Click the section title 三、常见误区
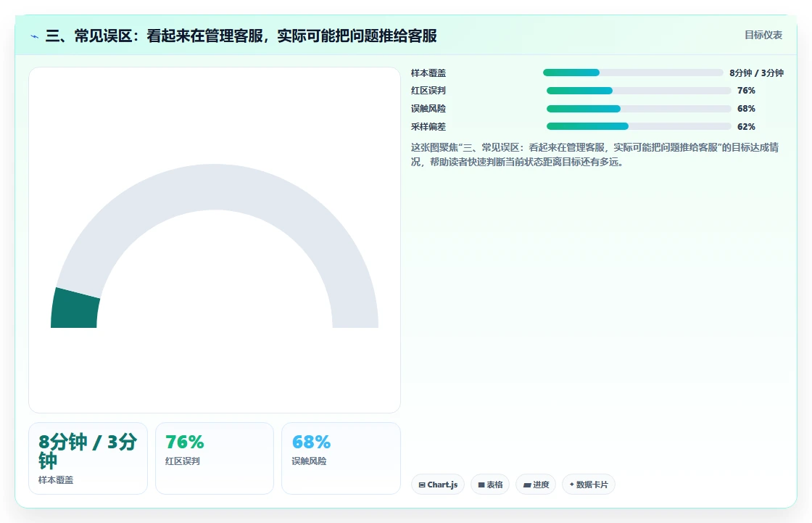The image size is (812, 523). 241,36
